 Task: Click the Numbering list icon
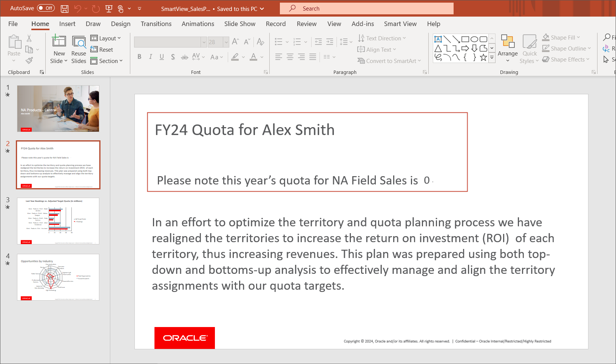click(x=297, y=41)
